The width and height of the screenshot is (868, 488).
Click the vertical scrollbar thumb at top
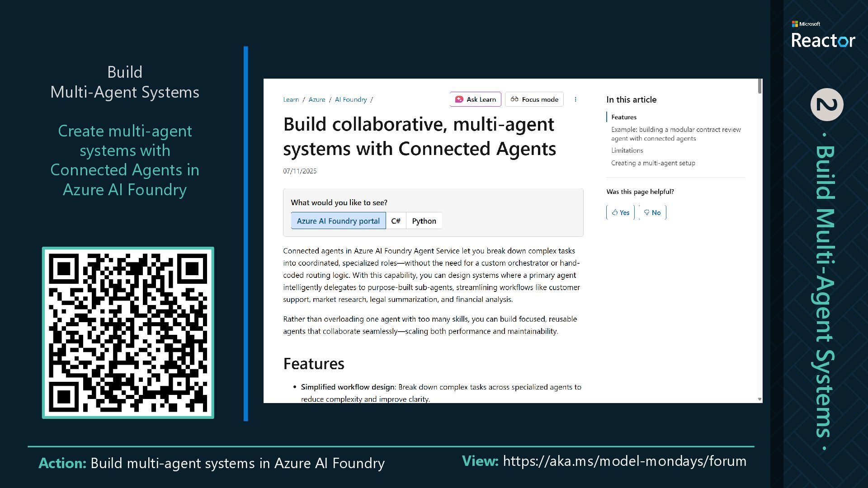760,86
